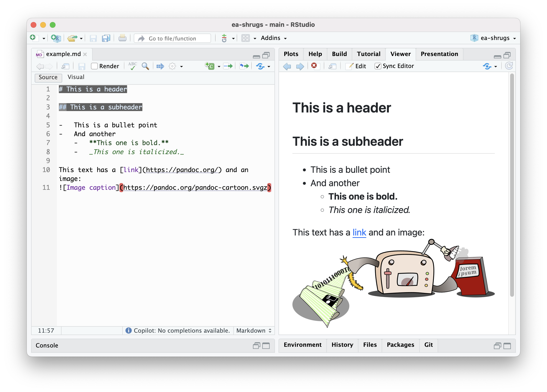547x392 pixels.
Task: Open the ea-shrugs project dropdown
Action: [494, 38]
